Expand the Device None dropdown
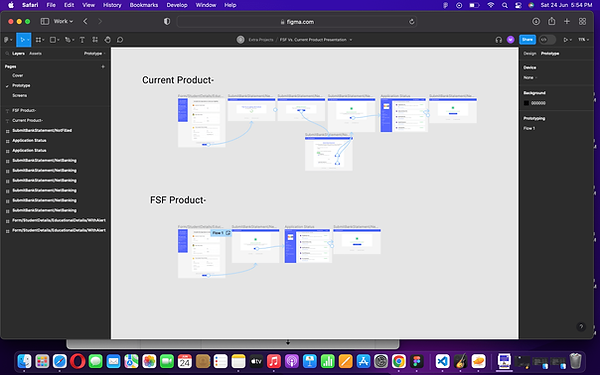Screen dimensions: 600x375 click(x=530, y=78)
